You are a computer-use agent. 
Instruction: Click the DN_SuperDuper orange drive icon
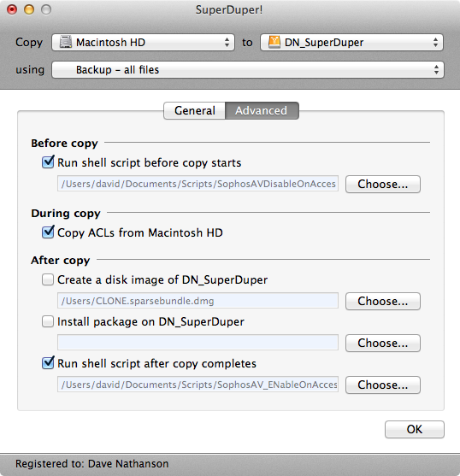(x=274, y=42)
